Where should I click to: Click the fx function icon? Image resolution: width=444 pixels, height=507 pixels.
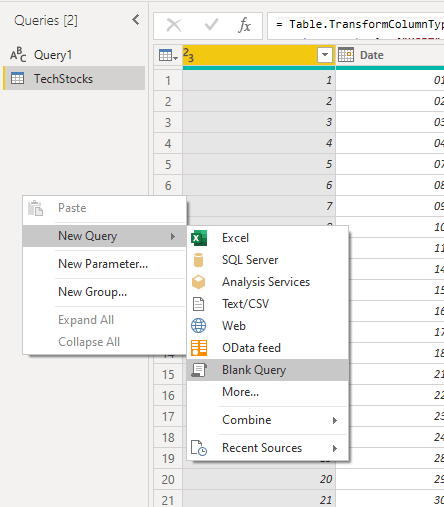[244, 25]
